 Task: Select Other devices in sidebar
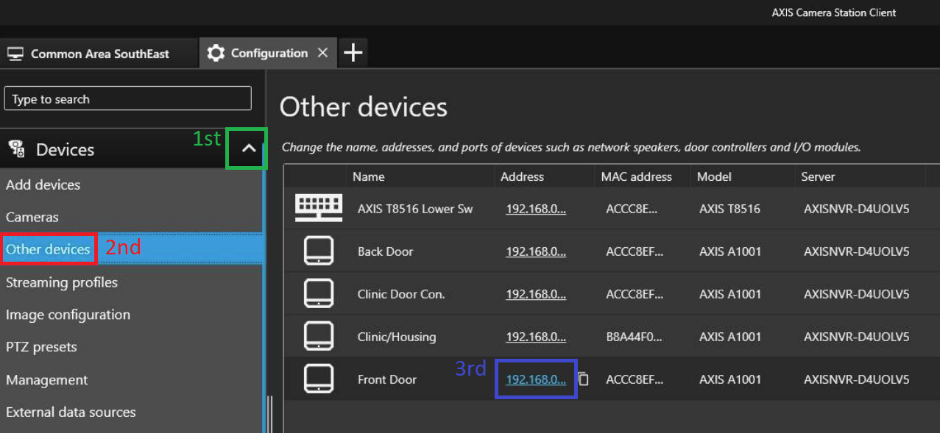(x=48, y=249)
